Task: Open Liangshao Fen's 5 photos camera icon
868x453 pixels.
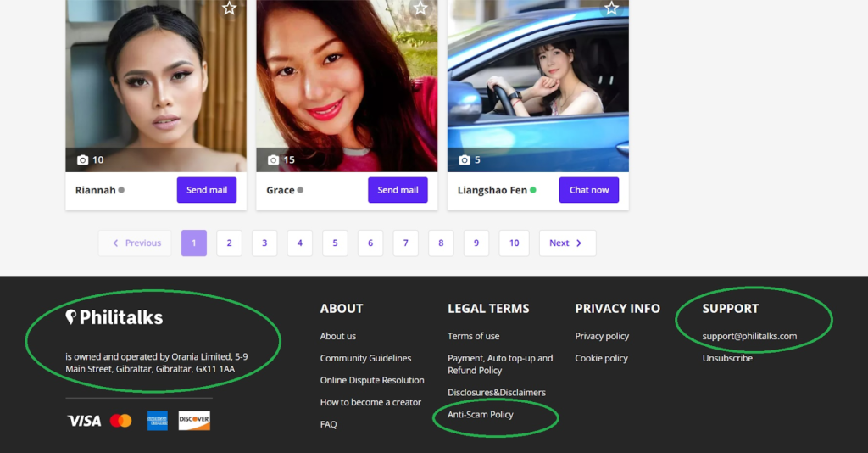Action: click(x=465, y=160)
